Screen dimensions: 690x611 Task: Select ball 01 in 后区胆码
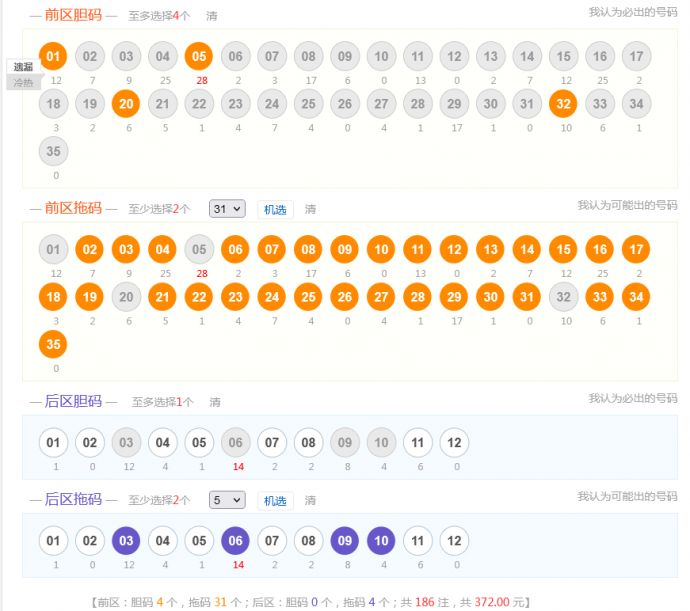53,442
